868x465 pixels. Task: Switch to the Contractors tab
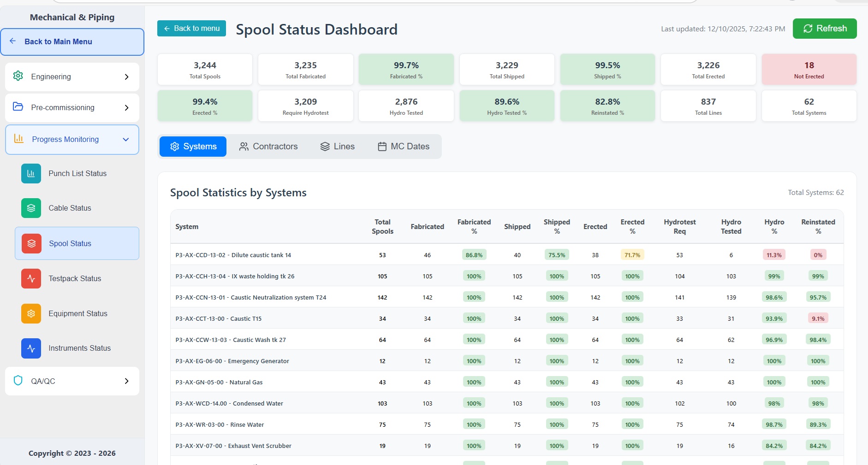268,146
